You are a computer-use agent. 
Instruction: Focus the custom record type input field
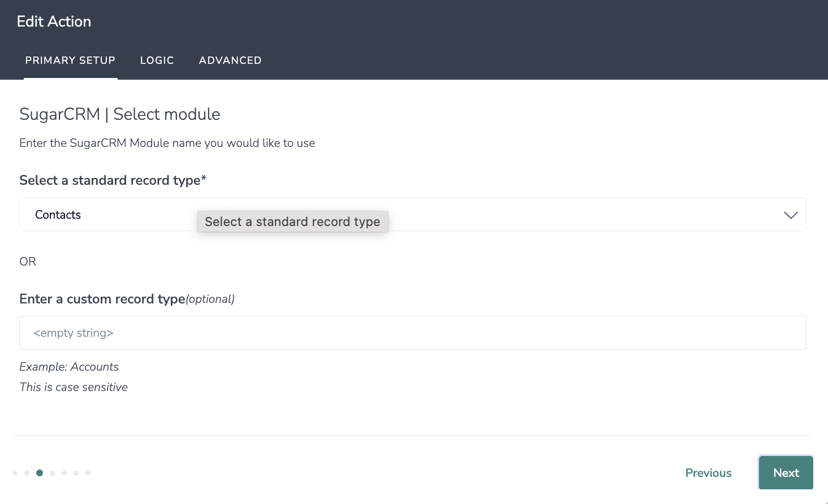click(x=413, y=333)
